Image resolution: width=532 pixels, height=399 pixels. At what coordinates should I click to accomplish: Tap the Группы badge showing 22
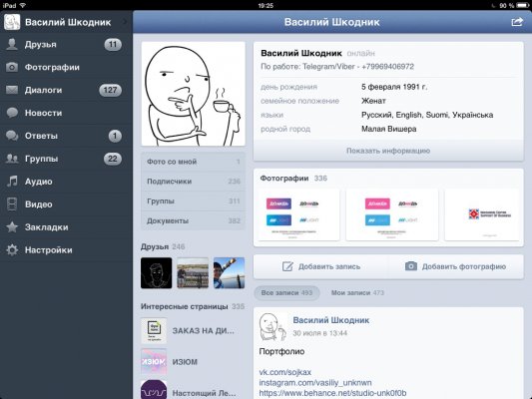coord(113,159)
